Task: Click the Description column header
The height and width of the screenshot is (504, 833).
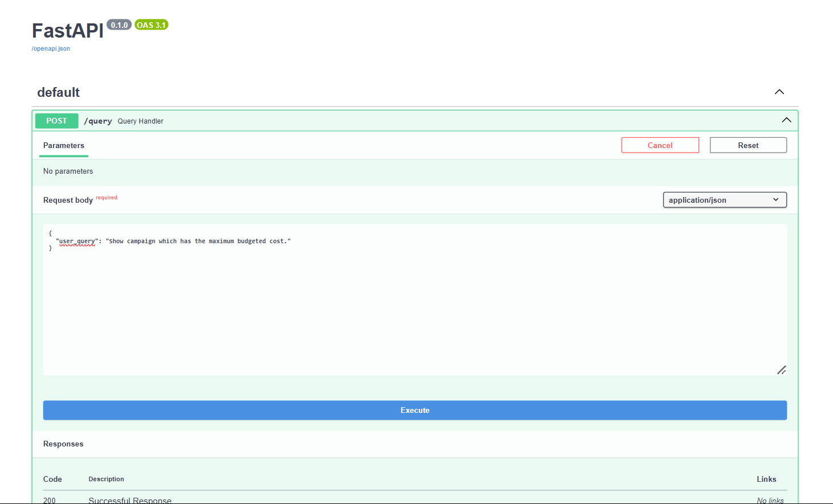Action: [106, 479]
